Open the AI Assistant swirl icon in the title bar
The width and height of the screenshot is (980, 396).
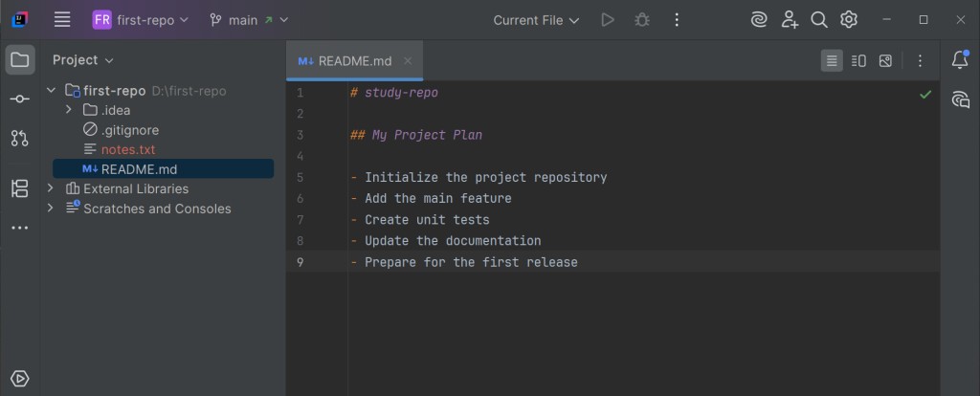(759, 20)
